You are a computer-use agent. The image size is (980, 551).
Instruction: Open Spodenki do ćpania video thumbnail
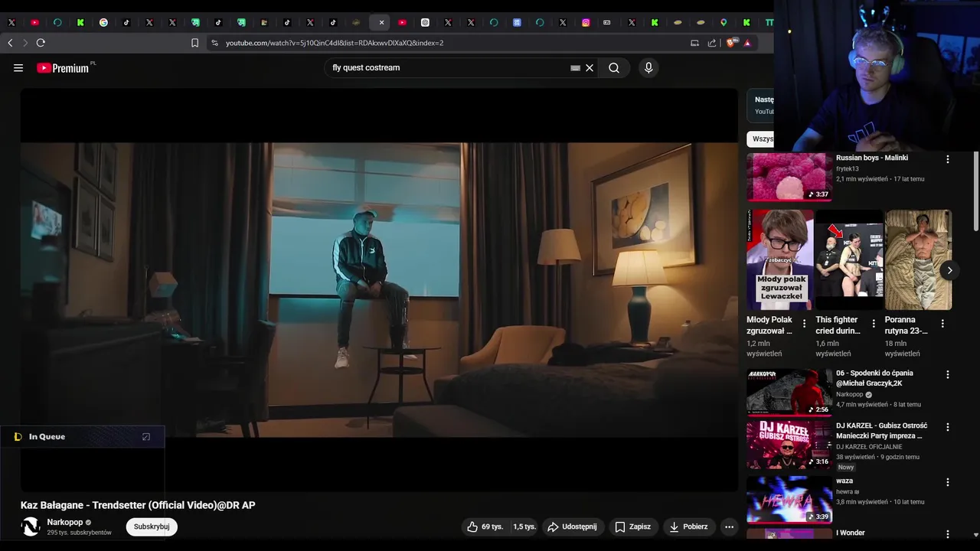point(789,393)
